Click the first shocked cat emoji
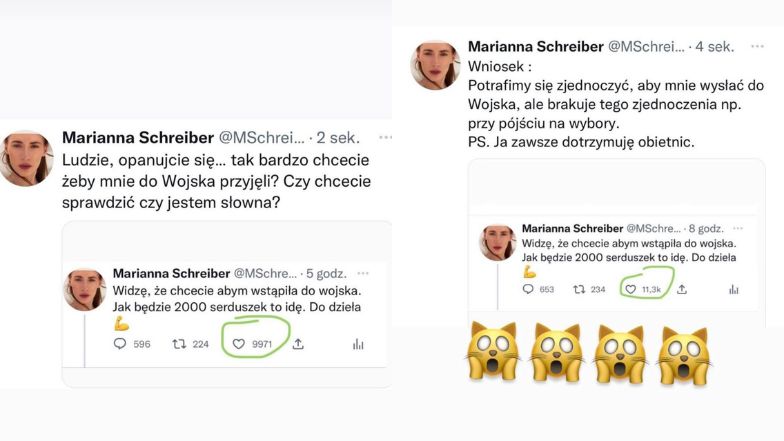 pyautogui.click(x=493, y=354)
